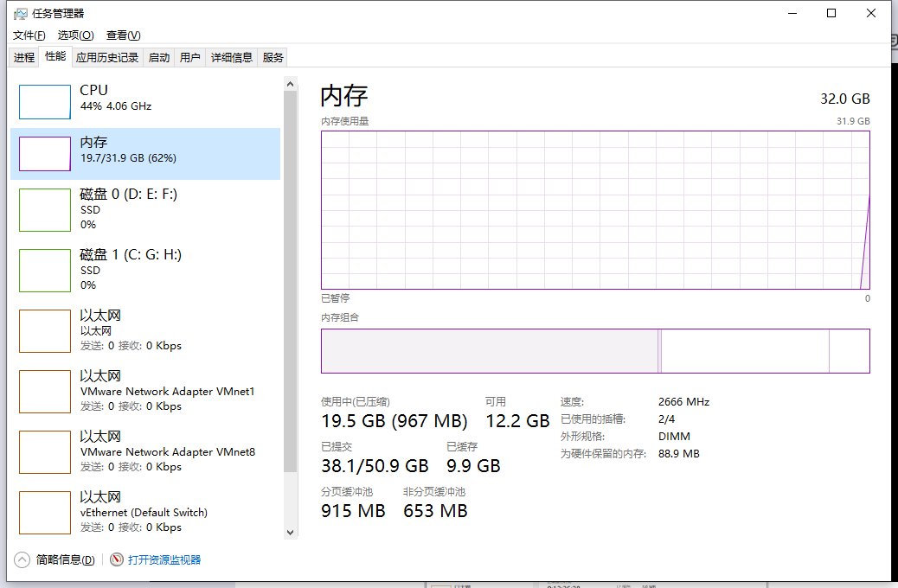This screenshot has height=588, width=898.
Task: Open the 文件(F) menu
Action: pyautogui.click(x=29, y=35)
